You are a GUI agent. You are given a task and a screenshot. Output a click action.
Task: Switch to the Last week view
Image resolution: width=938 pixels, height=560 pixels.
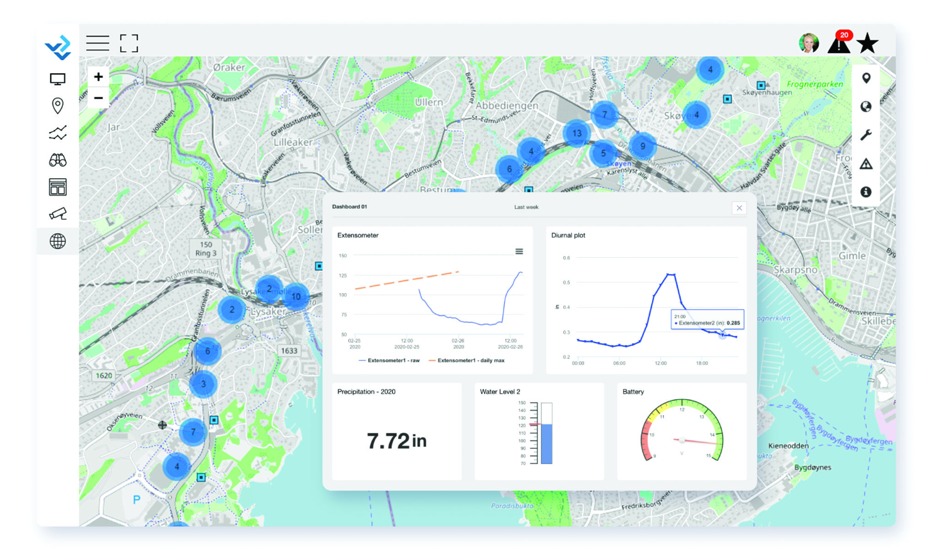pyautogui.click(x=526, y=207)
